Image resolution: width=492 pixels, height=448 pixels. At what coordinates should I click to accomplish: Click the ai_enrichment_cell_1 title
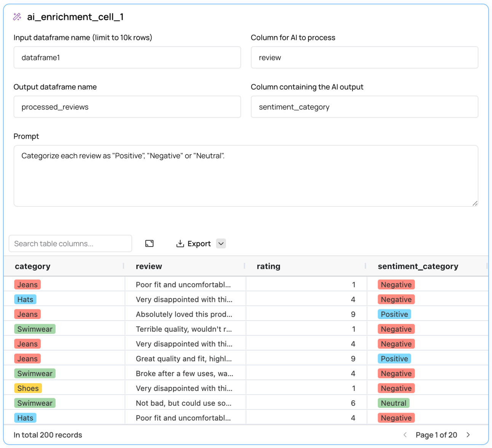75,17
